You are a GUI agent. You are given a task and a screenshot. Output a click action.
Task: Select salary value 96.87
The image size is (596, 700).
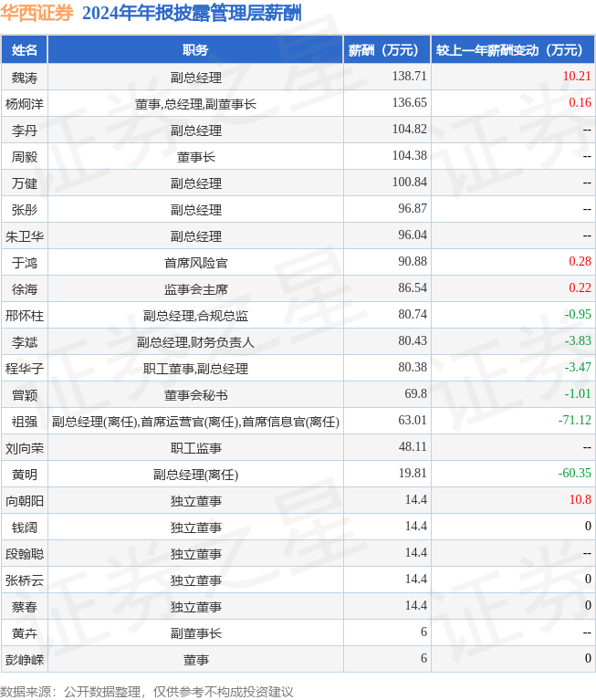pos(413,208)
